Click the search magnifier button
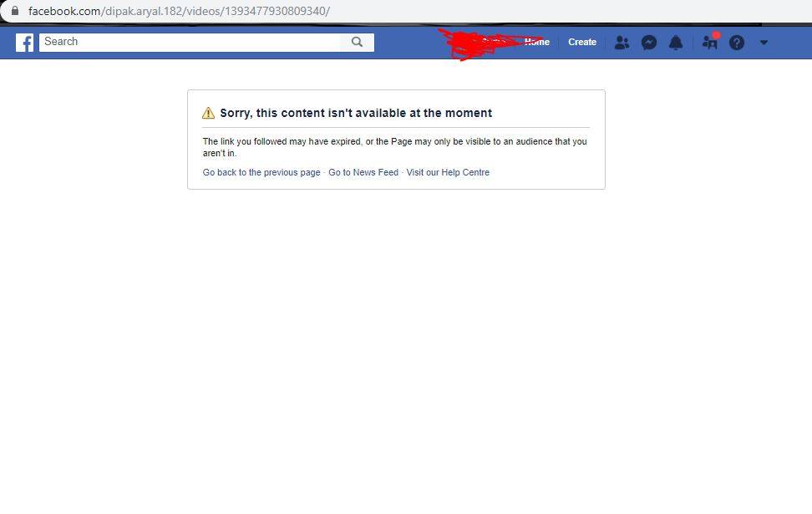The width and height of the screenshot is (812, 514). click(x=357, y=42)
